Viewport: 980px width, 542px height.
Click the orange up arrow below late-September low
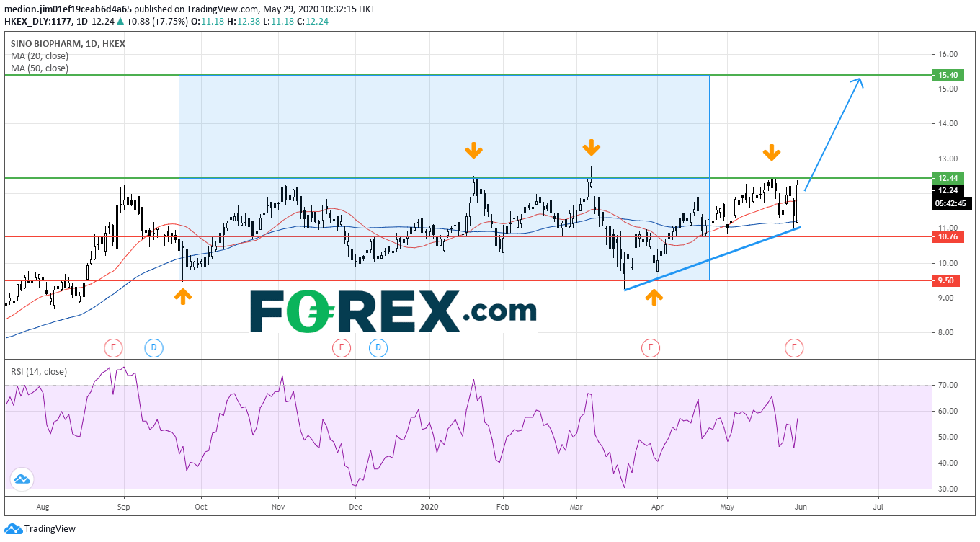coord(183,296)
